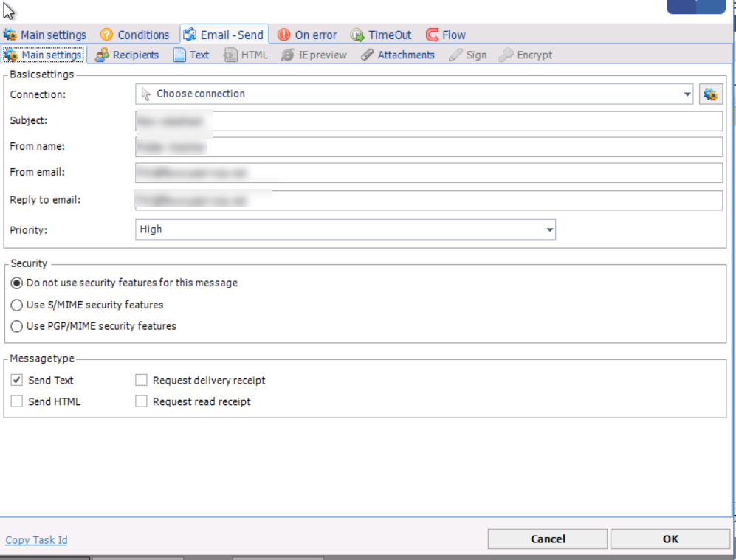The width and height of the screenshot is (736, 560).
Task: Enable the Send HTML checkbox
Action: click(17, 402)
